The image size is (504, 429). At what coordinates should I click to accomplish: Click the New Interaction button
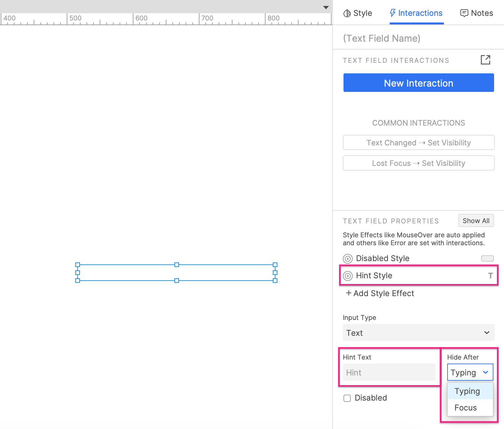(x=418, y=83)
